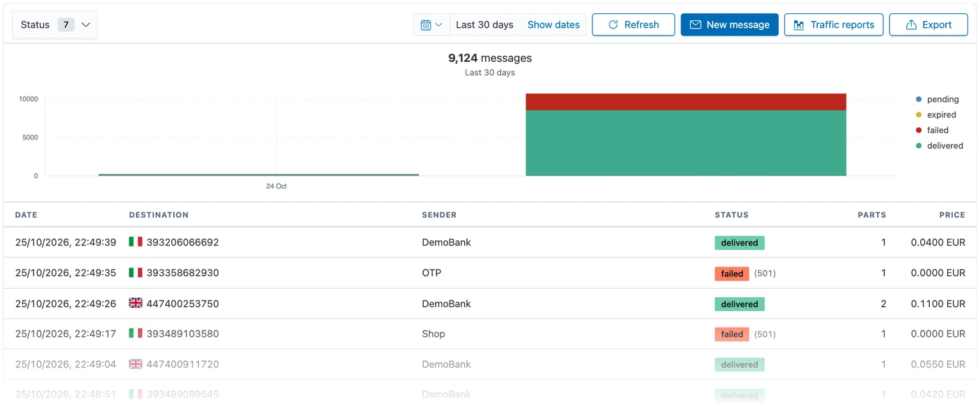Click the Export button
This screenshot has height=412, width=980.
coord(928,24)
